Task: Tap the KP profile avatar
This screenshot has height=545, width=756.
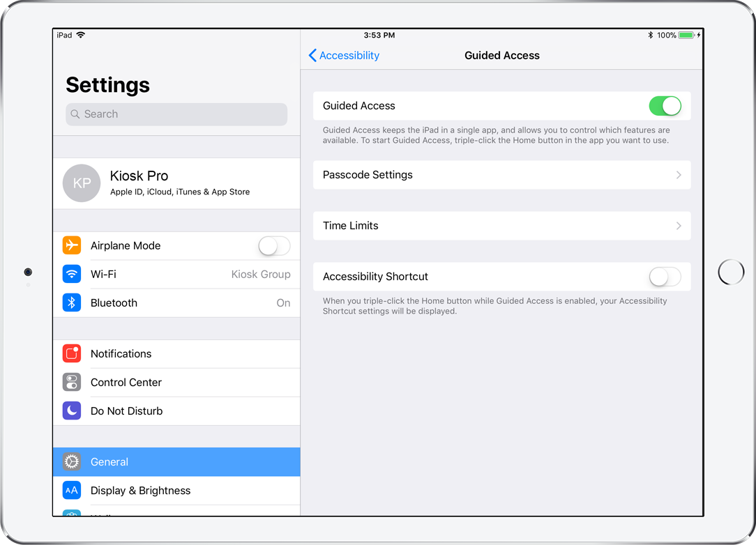Action: coord(82,183)
